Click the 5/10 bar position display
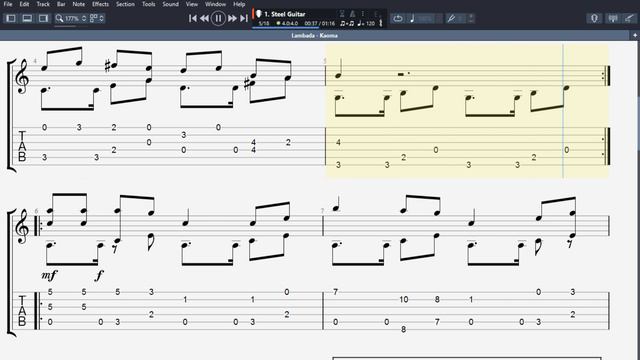Viewport: 640px width, 360px height. tap(264, 24)
